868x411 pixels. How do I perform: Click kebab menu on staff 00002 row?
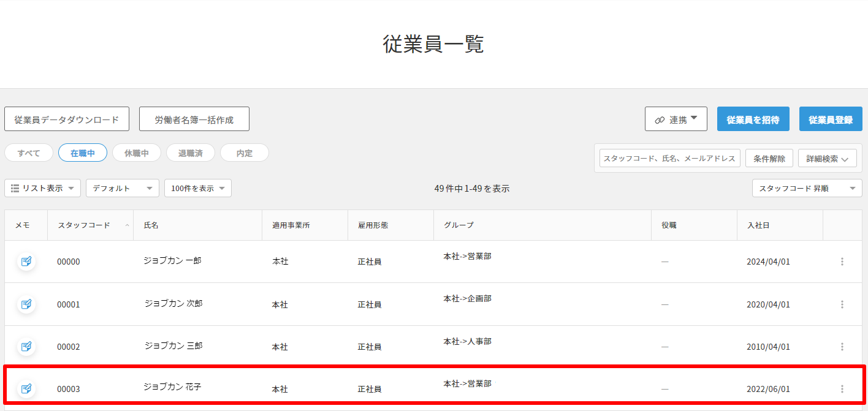point(842,347)
